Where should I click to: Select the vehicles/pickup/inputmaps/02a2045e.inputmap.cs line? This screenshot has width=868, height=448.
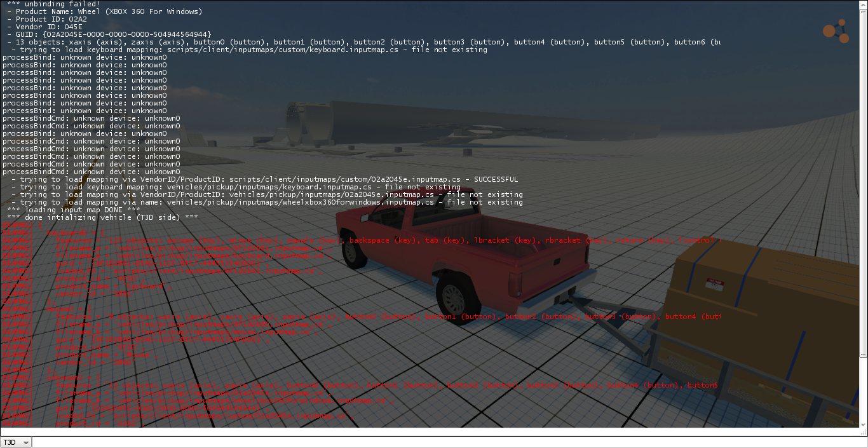pos(267,194)
